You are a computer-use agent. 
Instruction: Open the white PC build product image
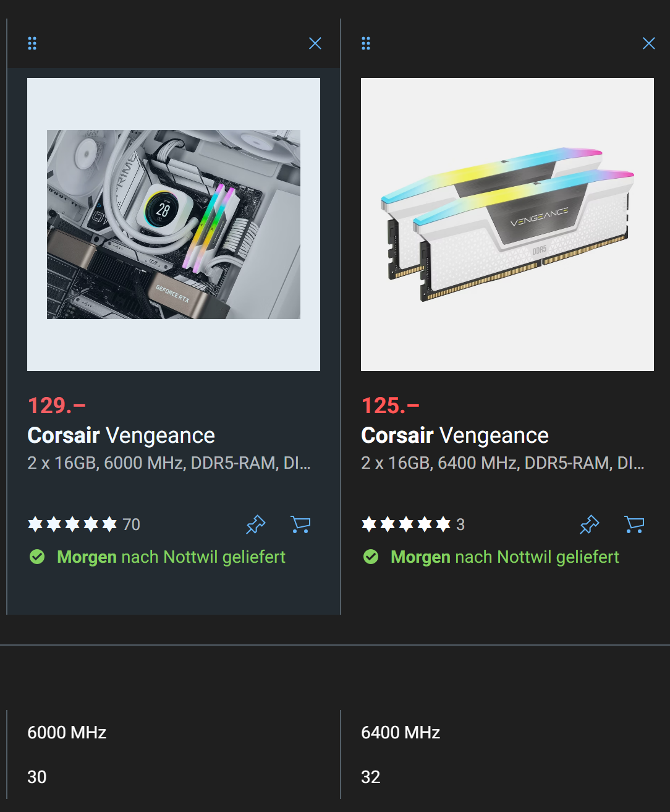coord(174,224)
